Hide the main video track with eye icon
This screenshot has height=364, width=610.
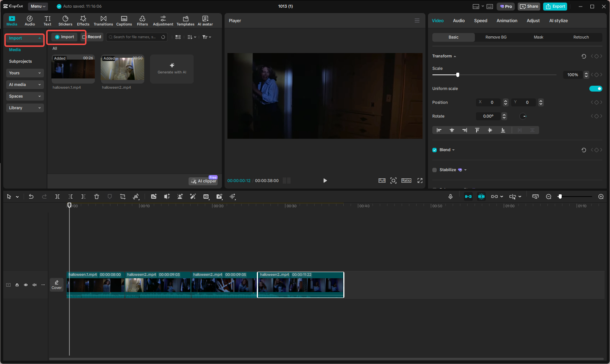(26, 285)
